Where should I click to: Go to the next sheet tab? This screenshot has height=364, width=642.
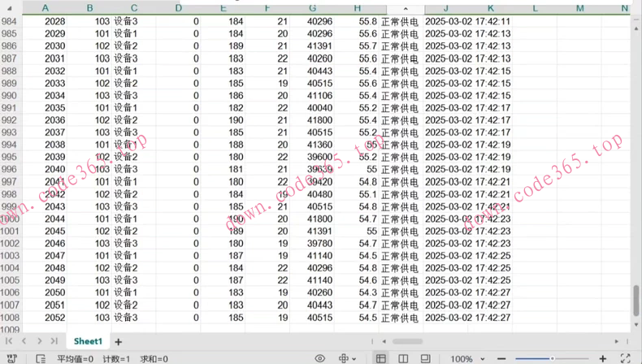[x=38, y=341]
